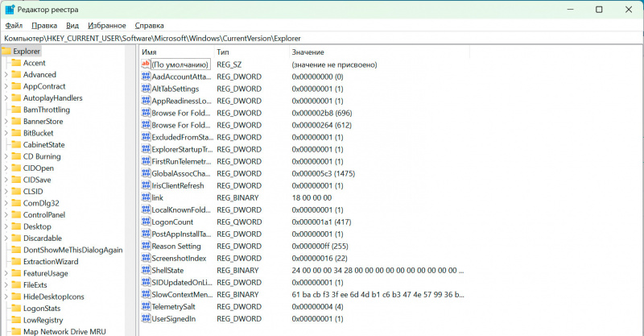The width and height of the screenshot is (644, 336).
Task: Click the string value icon for (По умолчанию)
Action: [x=146, y=64]
